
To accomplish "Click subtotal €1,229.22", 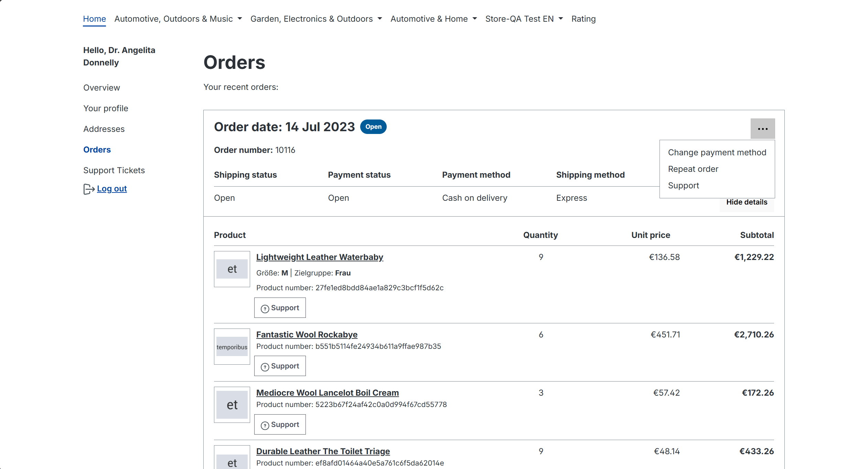I will point(754,257).
